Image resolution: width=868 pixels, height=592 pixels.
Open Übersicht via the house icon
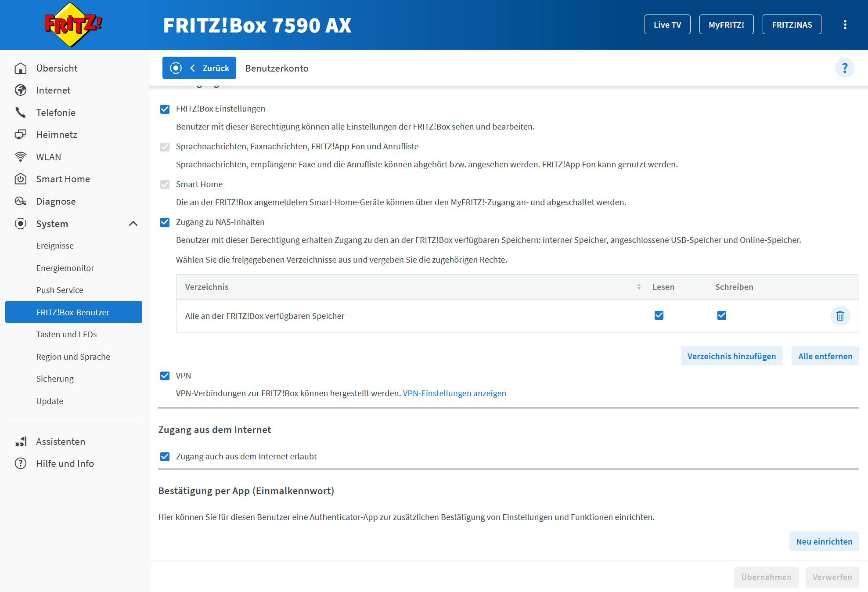pyautogui.click(x=21, y=68)
